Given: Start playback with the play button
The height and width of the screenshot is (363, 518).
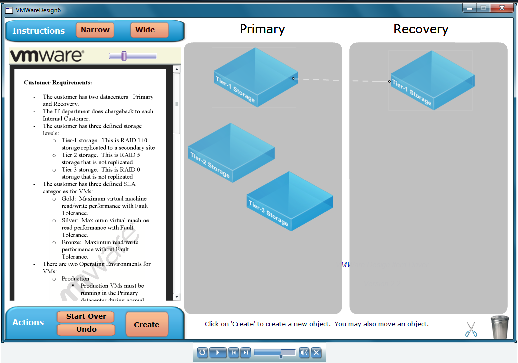Looking at the screenshot, I should [218, 352].
